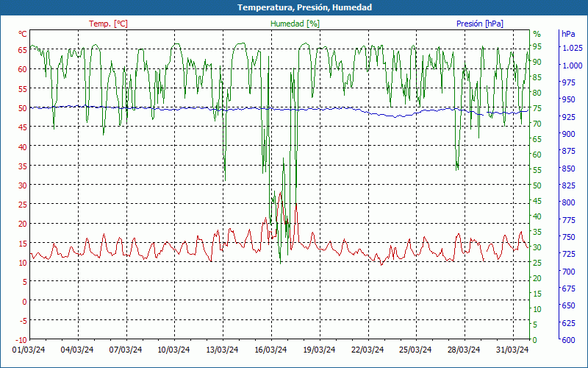The image size is (588, 368).
Task: Click the '1.025' value on pressure axis
Action: click(x=572, y=48)
